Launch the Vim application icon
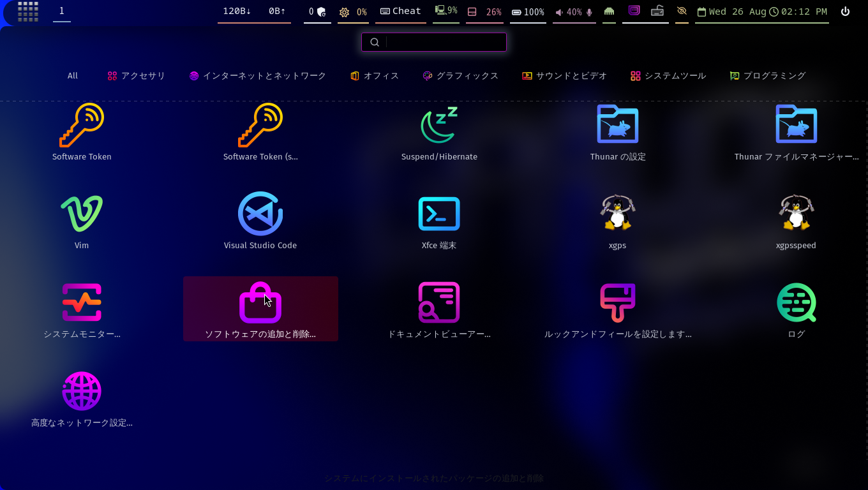 pyautogui.click(x=82, y=214)
